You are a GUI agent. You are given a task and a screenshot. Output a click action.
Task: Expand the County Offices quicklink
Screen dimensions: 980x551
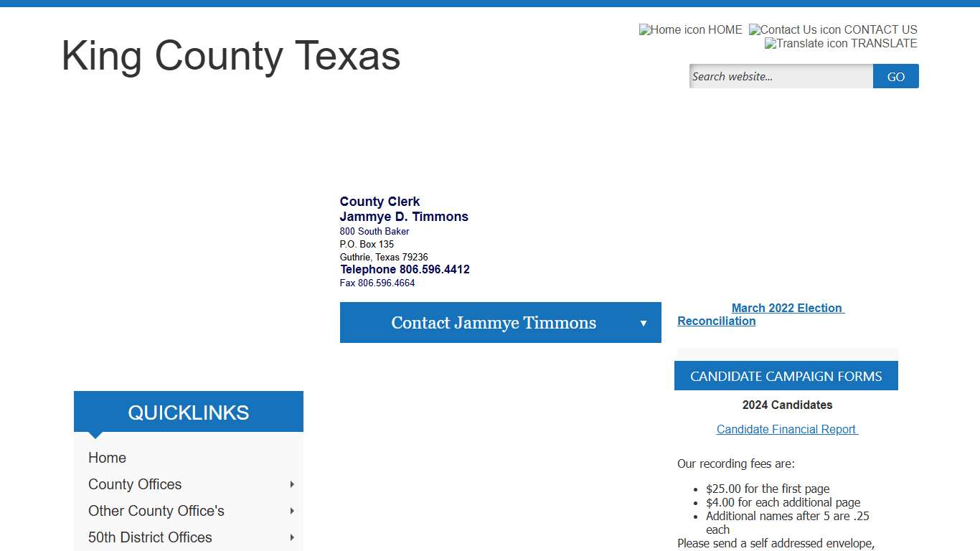[291, 484]
